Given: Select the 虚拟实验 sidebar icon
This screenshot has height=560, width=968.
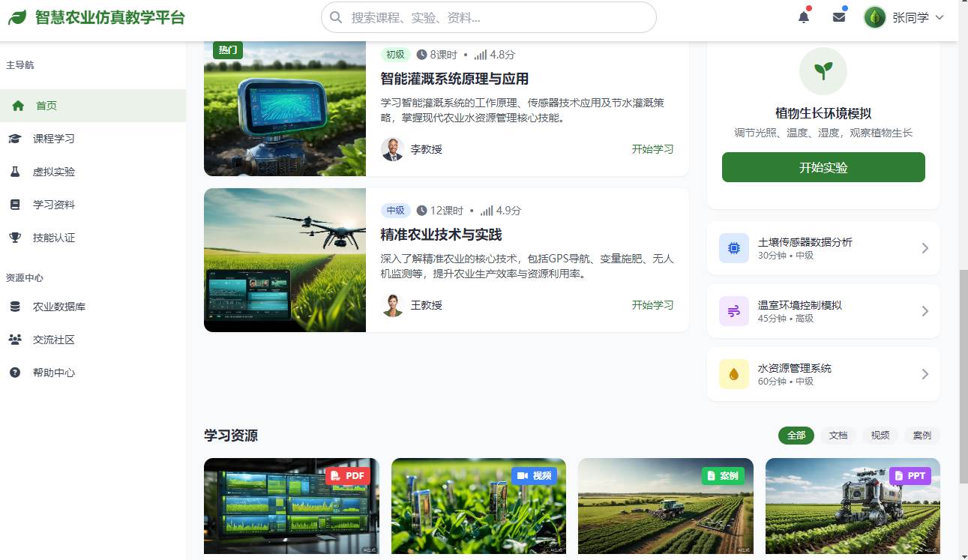Looking at the screenshot, I should coord(15,172).
